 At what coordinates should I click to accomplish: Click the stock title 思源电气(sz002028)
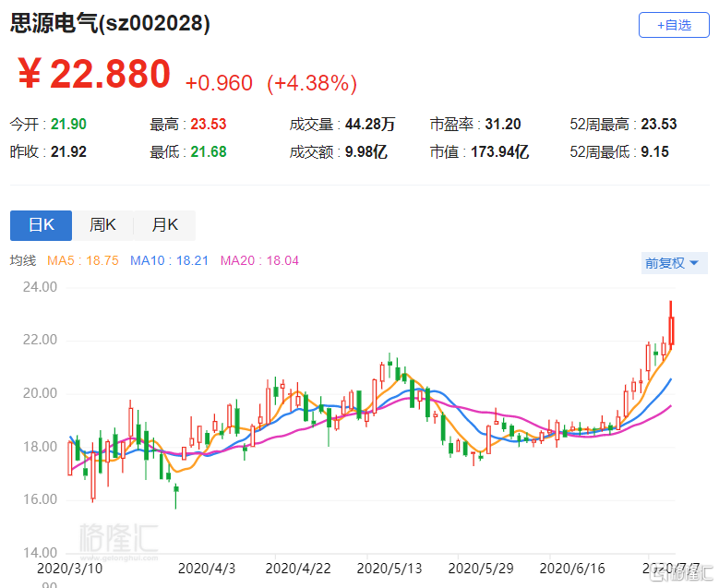tap(110, 23)
